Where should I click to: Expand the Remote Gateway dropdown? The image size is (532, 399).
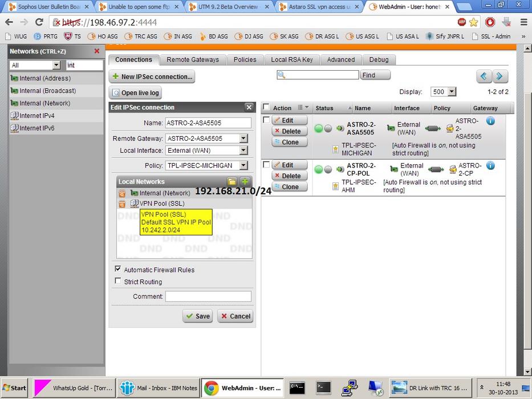(x=243, y=139)
